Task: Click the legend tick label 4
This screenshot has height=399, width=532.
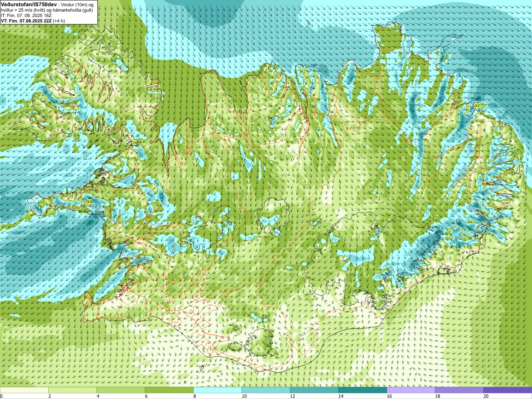Action: coord(98,396)
